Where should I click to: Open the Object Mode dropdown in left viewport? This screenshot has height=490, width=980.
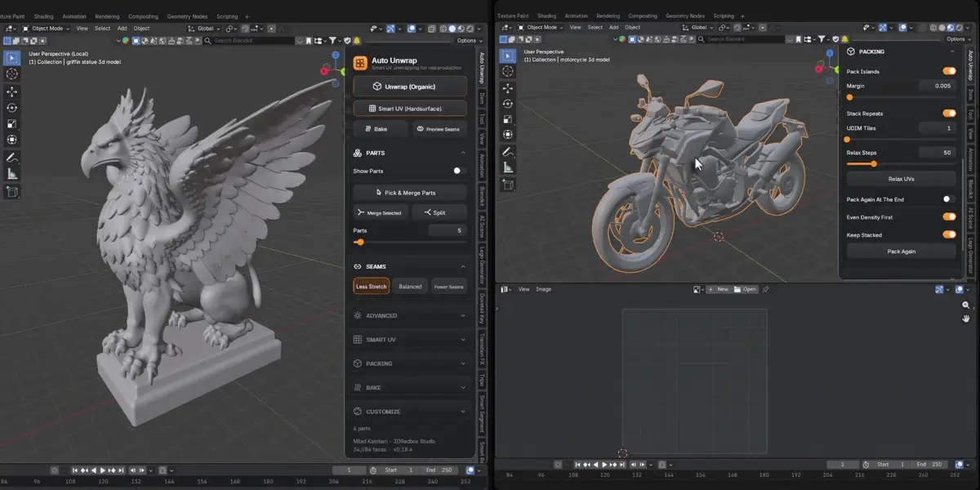click(45, 28)
